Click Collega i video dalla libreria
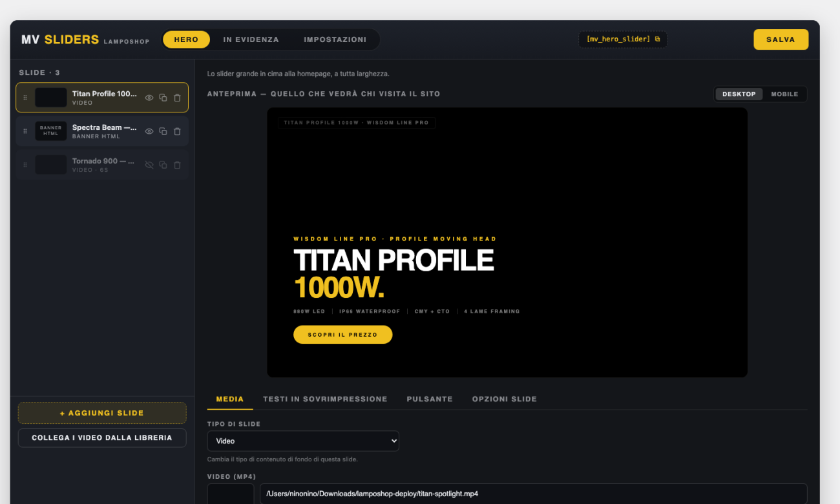The image size is (840, 504). 102,438
